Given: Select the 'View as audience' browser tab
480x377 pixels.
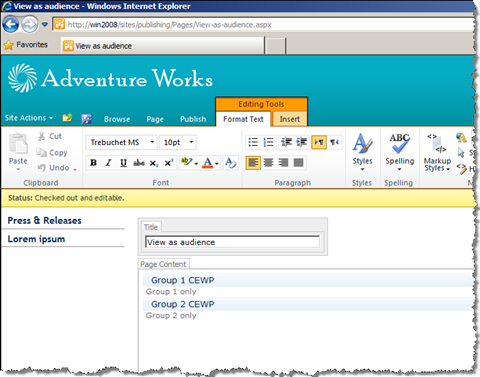Looking at the screenshot, I should tap(163, 46).
